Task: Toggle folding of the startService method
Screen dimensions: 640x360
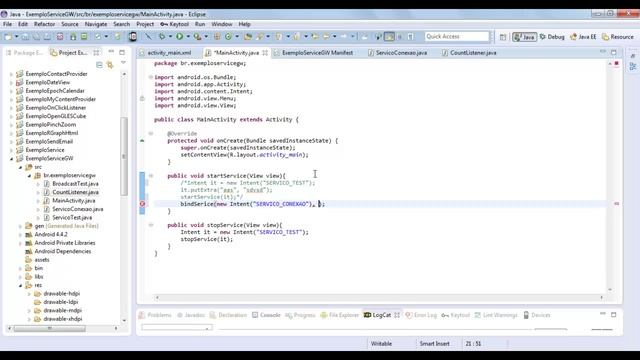Action: click(151, 176)
